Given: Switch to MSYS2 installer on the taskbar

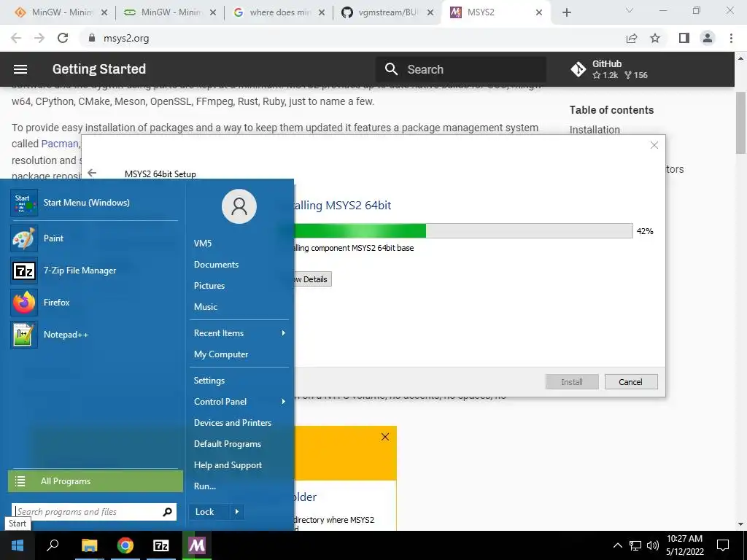Looking at the screenshot, I should pyautogui.click(x=197, y=545).
